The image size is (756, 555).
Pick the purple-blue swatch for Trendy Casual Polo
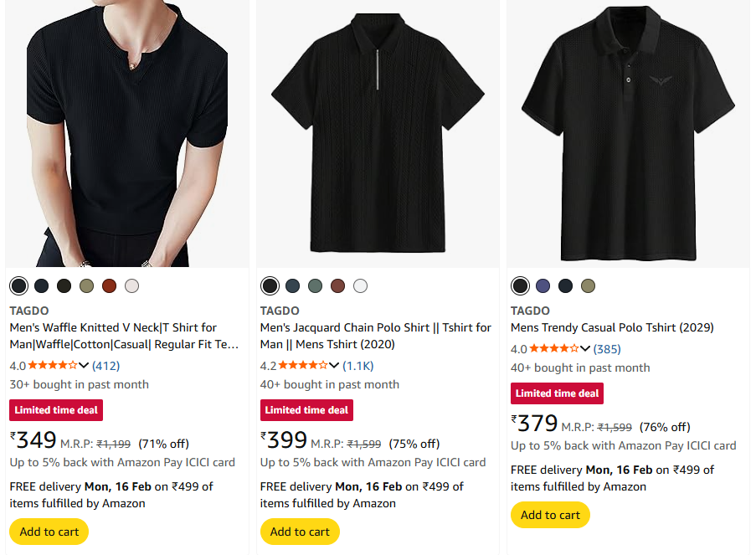tap(543, 286)
